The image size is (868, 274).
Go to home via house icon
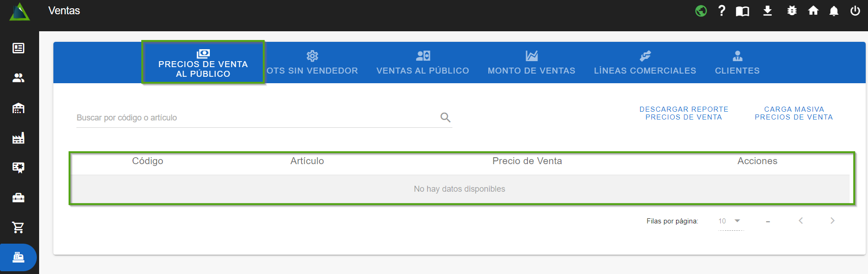[813, 11]
